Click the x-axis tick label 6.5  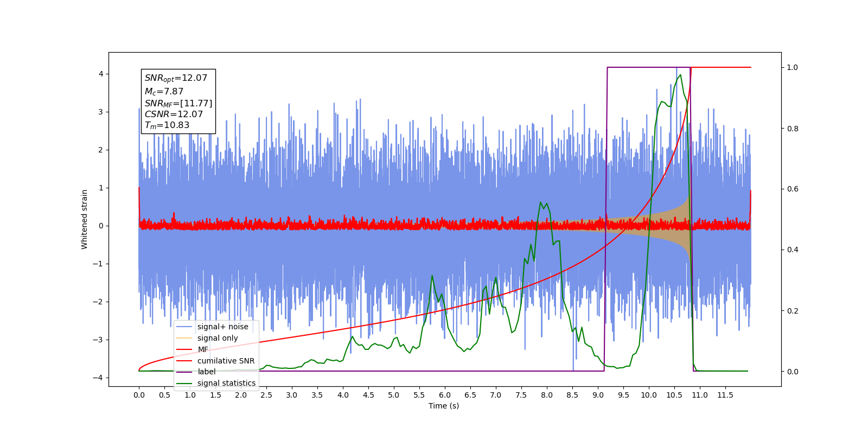(470, 395)
